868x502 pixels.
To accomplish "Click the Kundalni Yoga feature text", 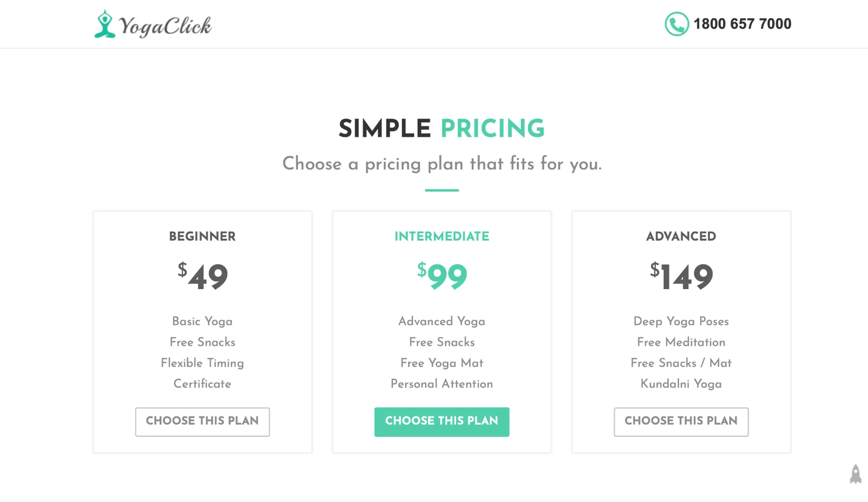I will (x=681, y=384).
